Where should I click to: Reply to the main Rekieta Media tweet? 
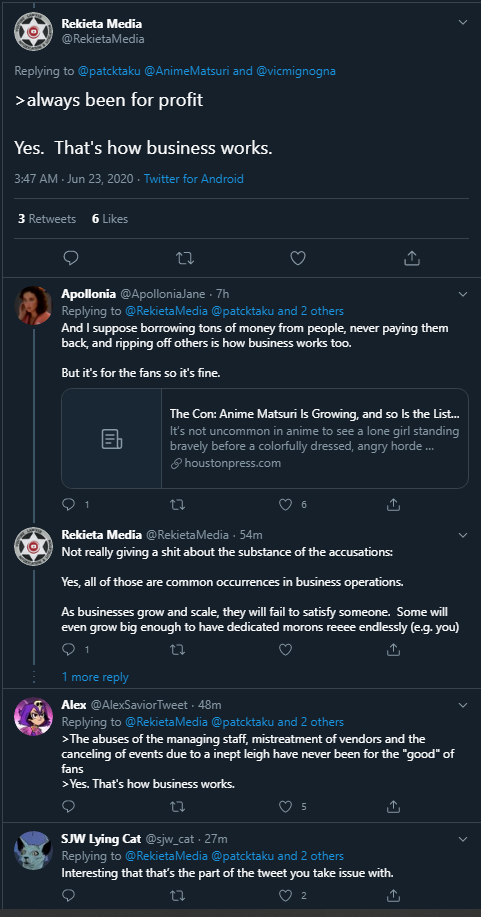click(x=71, y=258)
